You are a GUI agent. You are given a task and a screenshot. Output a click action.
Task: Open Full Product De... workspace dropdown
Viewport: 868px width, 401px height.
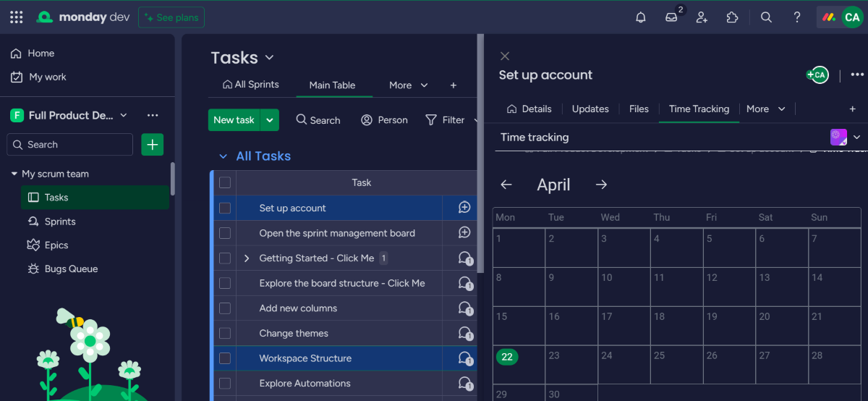pyautogui.click(x=124, y=115)
